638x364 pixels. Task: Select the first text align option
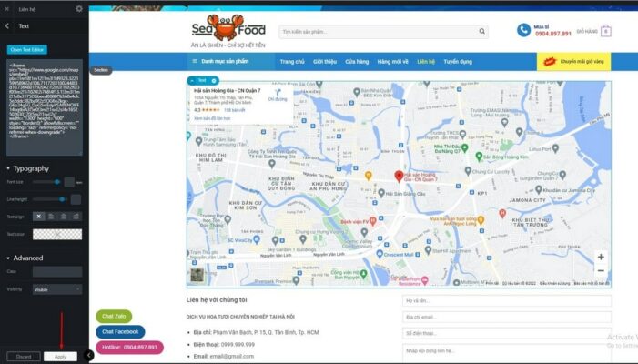click(x=38, y=217)
